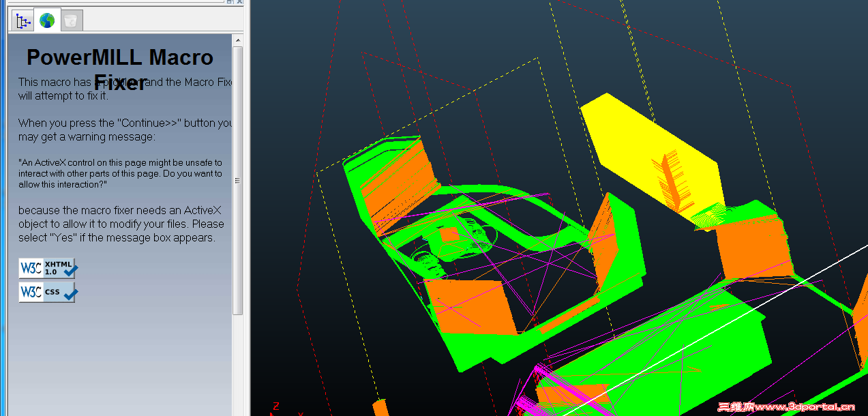Image resolution: width=868 pixels, height=416 pixels.
Task: Click the W3C CSS validation badge
Action: tap(48, 292)
